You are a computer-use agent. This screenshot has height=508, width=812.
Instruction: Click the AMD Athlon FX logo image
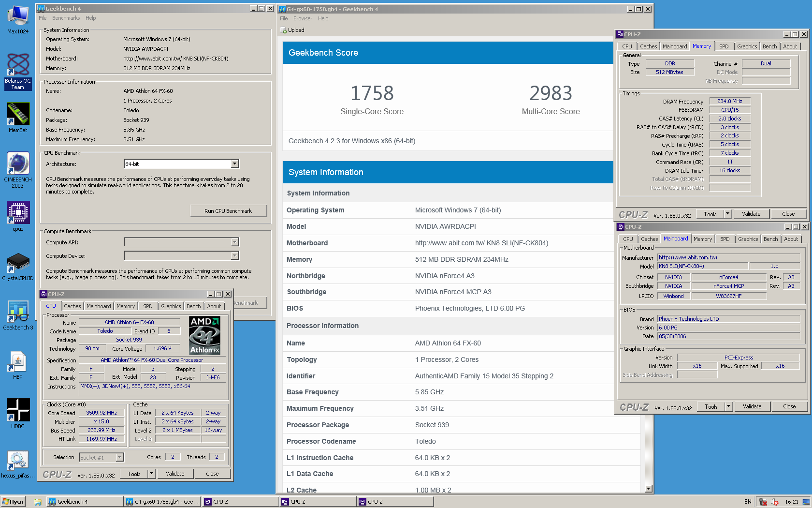(204, 335)
